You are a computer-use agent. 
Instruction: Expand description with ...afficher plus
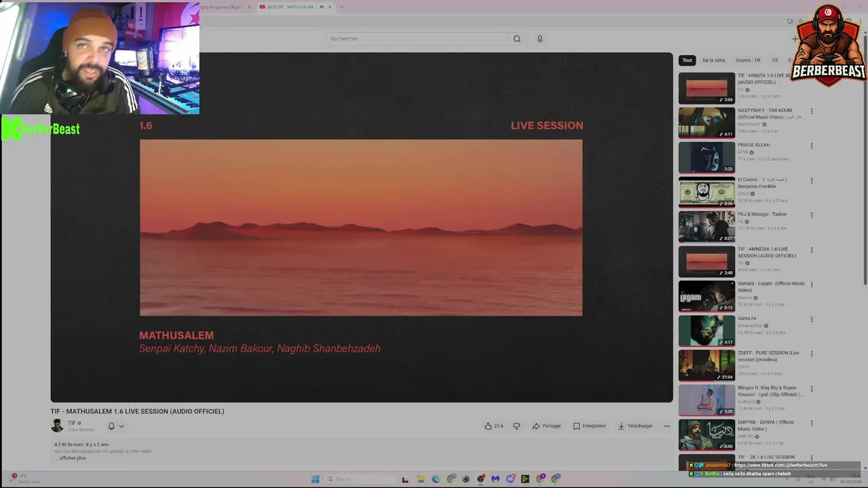click(x=71, y=458)
